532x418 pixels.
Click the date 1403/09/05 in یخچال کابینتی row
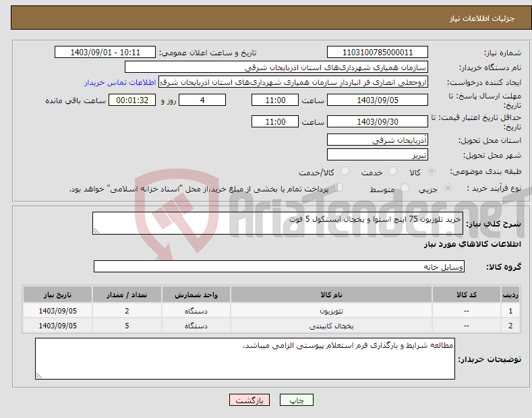point(57,326)
